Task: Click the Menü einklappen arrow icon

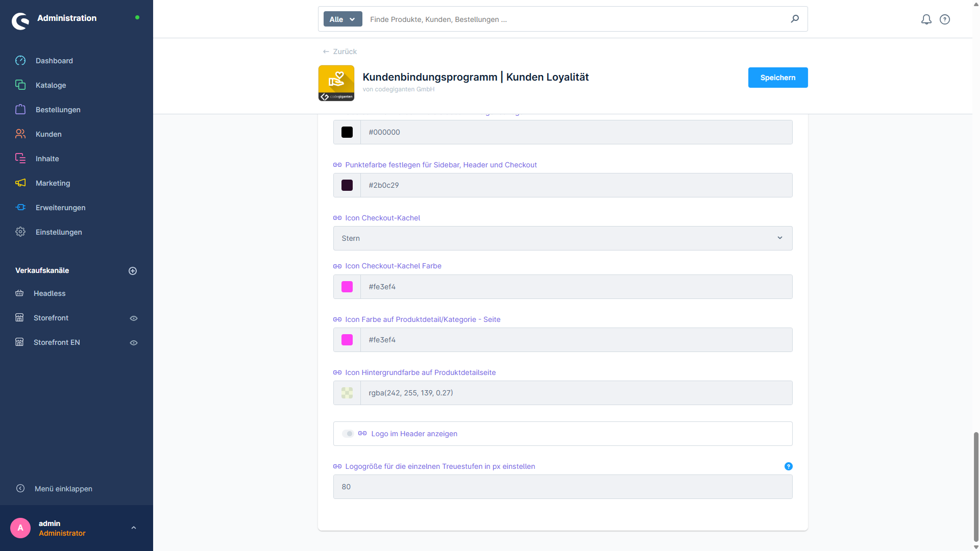Action: pos(20,489)
